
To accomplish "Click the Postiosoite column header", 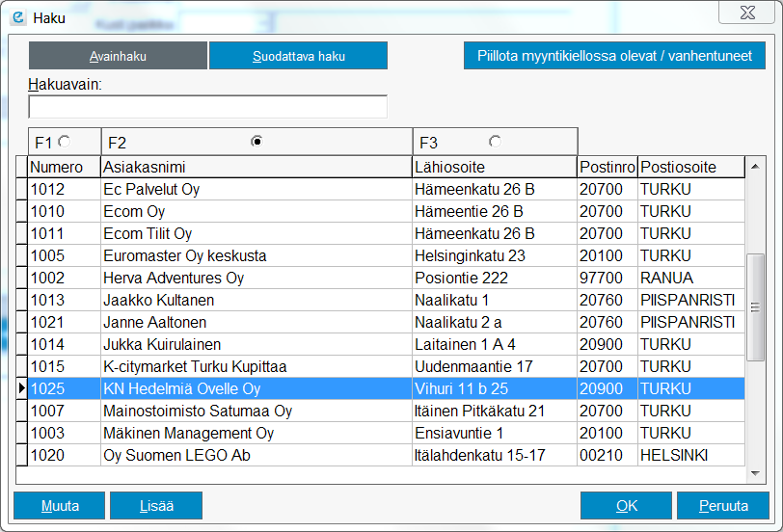I will 691,167.
